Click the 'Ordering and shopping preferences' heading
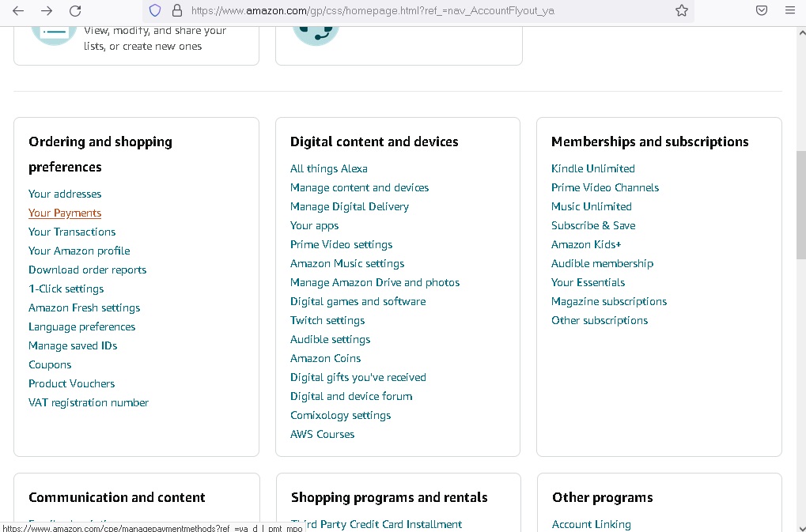806x532 pixels. (100, 155)
